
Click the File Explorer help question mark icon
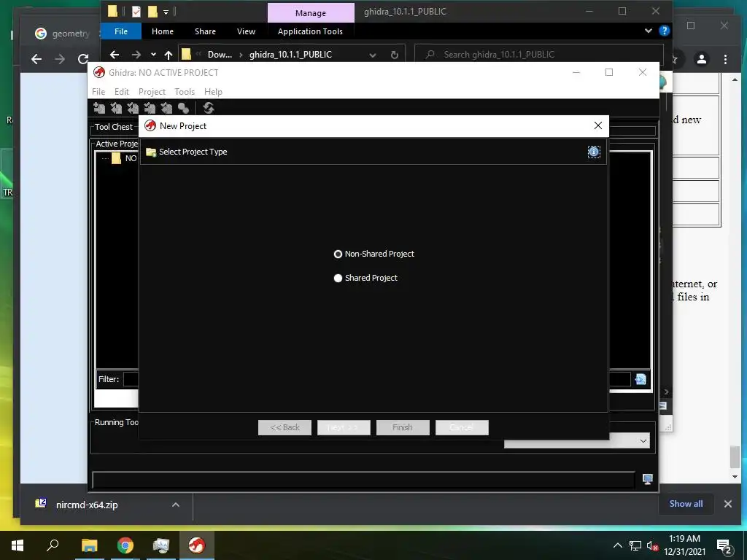coord(664,31)
